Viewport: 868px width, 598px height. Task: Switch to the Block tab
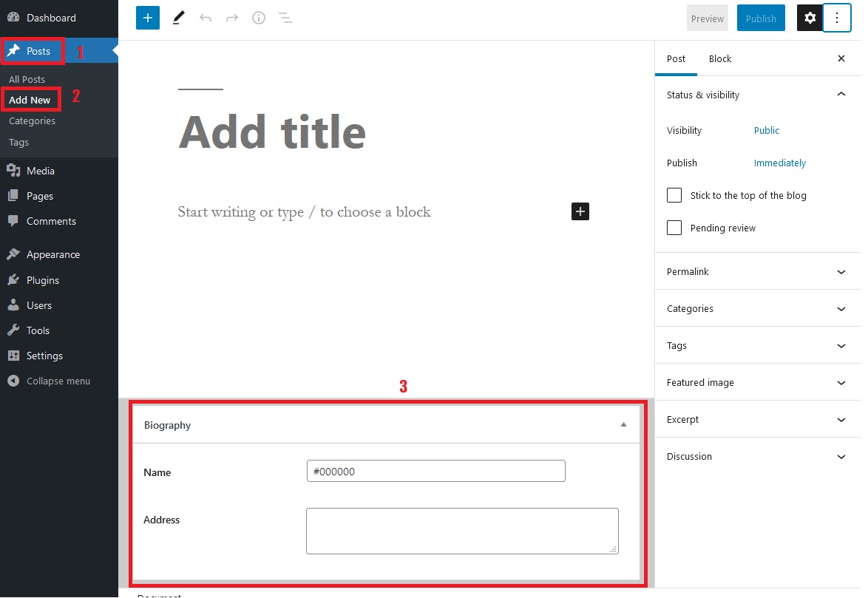(719, 59)
